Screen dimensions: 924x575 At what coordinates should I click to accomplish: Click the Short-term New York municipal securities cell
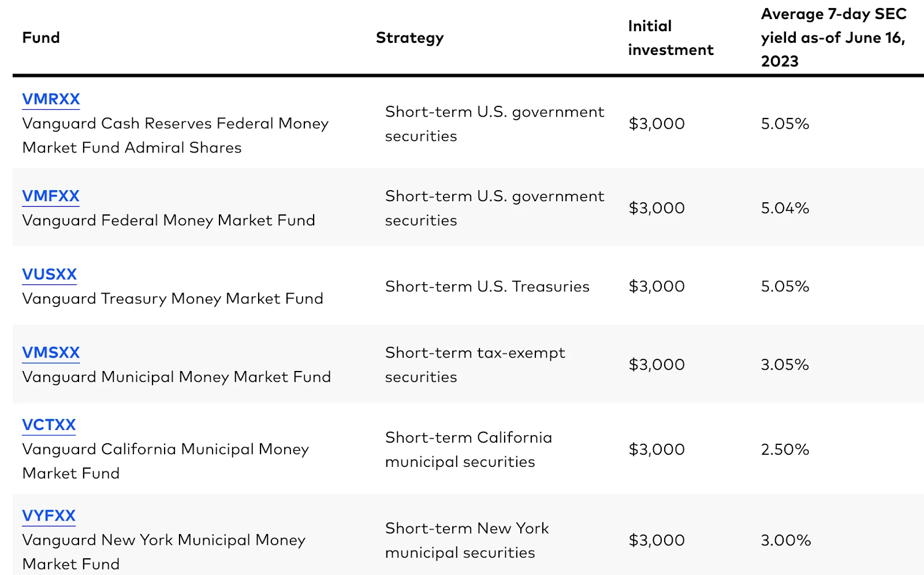[x=467, y=540]
